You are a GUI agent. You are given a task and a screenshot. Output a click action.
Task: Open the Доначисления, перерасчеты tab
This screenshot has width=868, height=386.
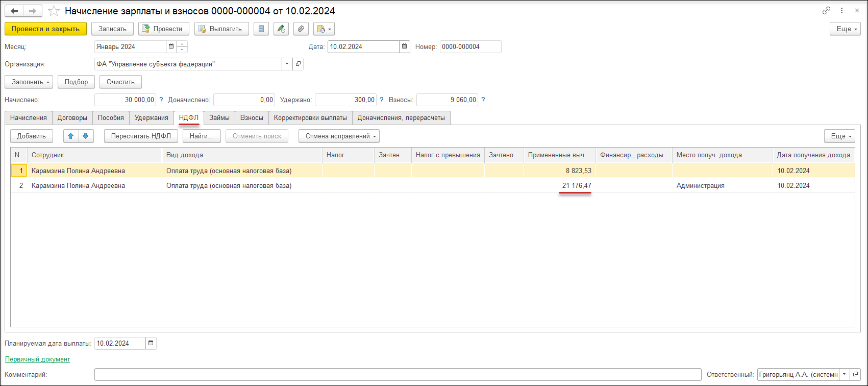pos(401,117)
